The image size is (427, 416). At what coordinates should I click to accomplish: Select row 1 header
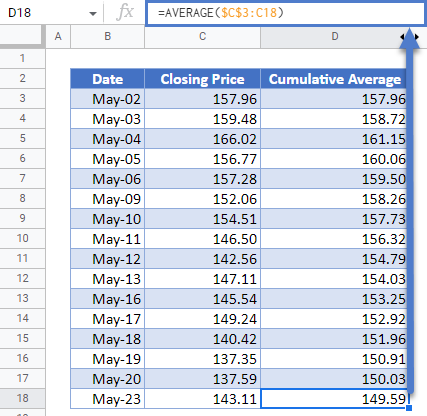[22, 58]
